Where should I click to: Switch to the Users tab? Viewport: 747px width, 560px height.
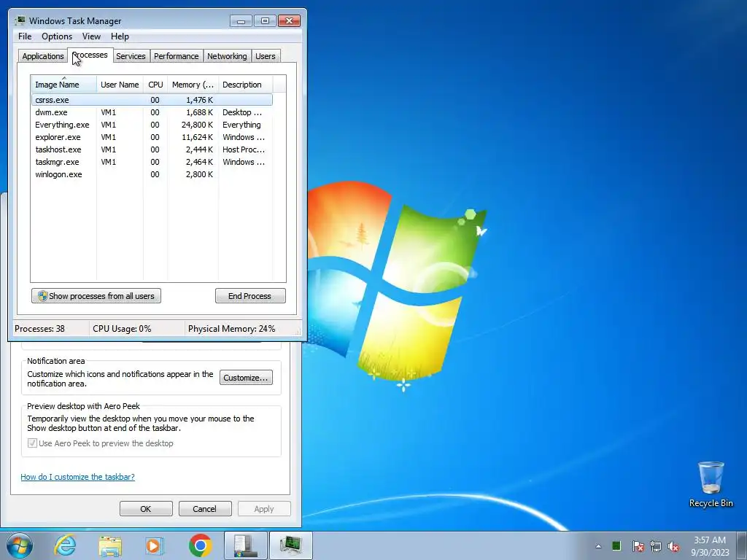pos(266,56)
